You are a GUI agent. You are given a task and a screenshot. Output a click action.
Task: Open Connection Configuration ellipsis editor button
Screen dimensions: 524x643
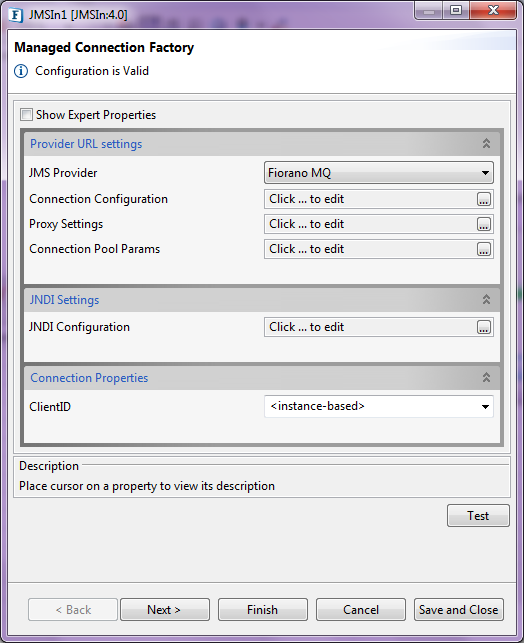pos(484,199)
